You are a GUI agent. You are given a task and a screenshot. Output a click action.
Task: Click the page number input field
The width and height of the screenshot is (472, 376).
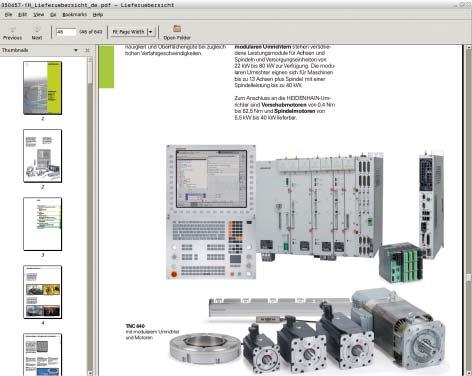66,32
